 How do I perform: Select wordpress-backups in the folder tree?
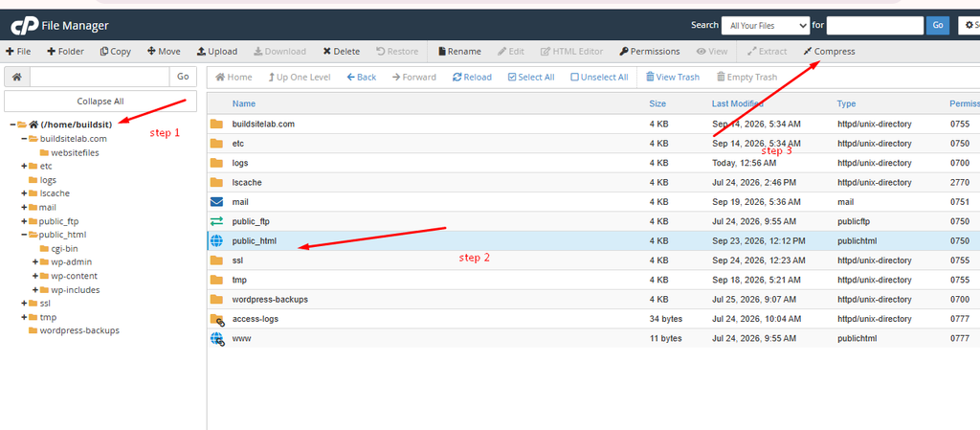click(79, 330)
